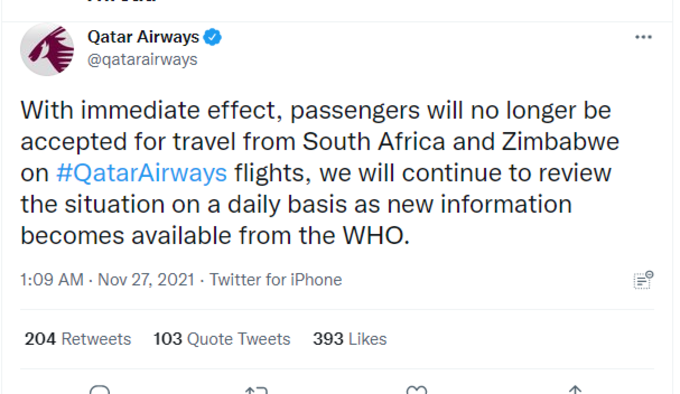
Task: Click the tweet's opening line 'With immediate effect'
Action: tap(147, 110)
